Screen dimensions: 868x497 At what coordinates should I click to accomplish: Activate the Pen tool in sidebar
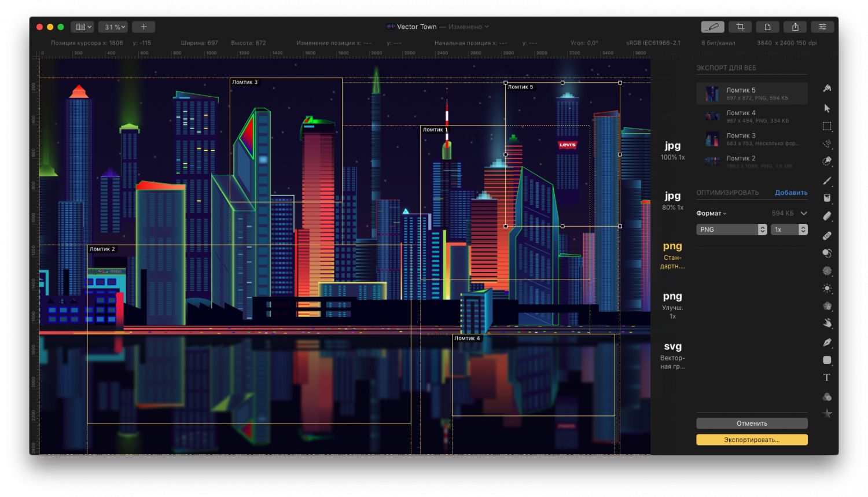click(827, 343)
